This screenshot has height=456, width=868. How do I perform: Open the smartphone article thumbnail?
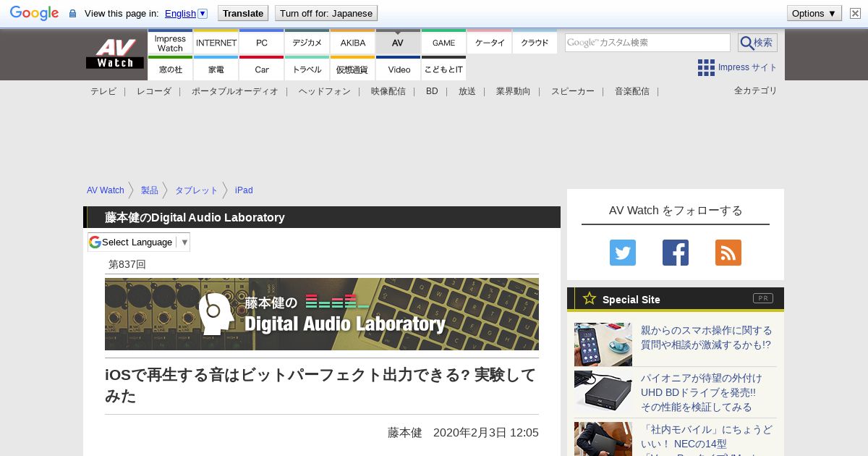[603, 345]
